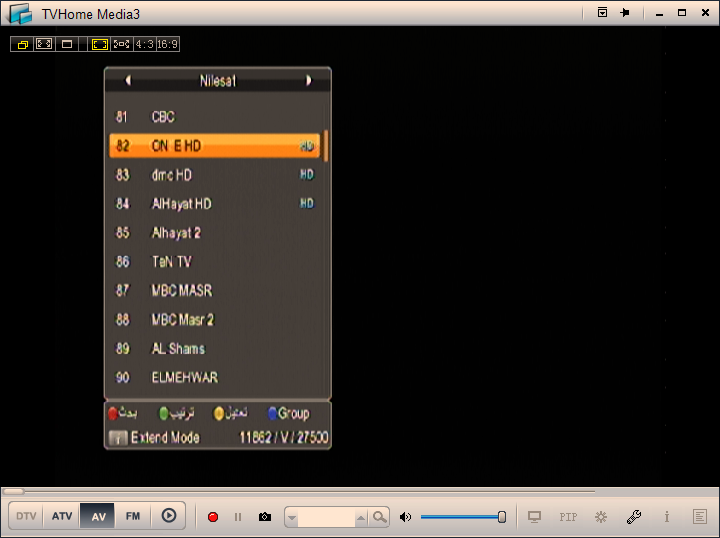Show information with the i icon

point(667,517)
